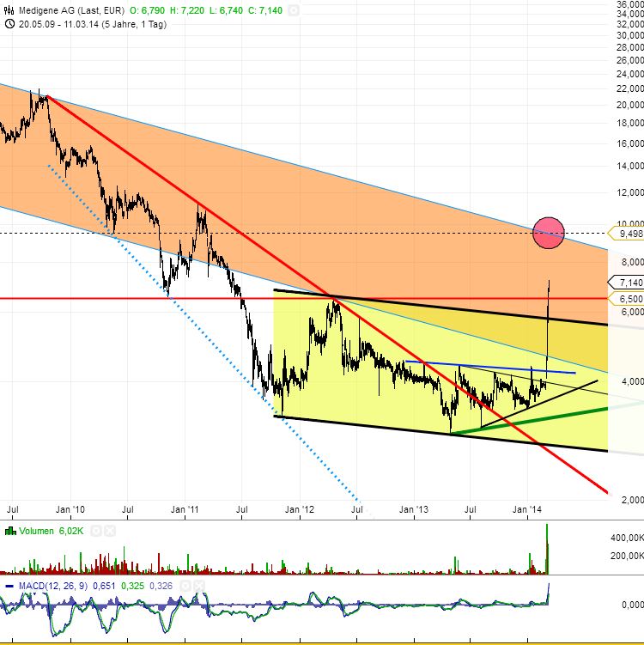The image size is (644, 645).
Task: Click the 200,00K volume axis label
Action: tap(627, 556)
